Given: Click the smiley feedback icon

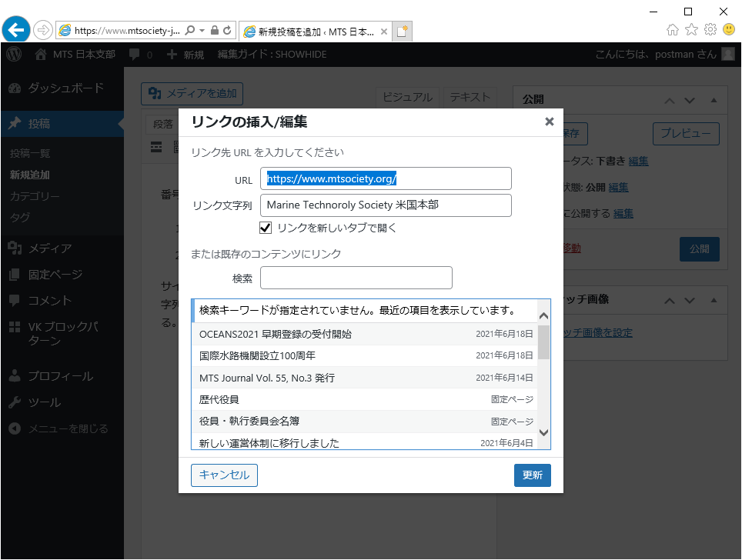Looking at the screenshot, I should pyautogui.click(x=728, y=29).
